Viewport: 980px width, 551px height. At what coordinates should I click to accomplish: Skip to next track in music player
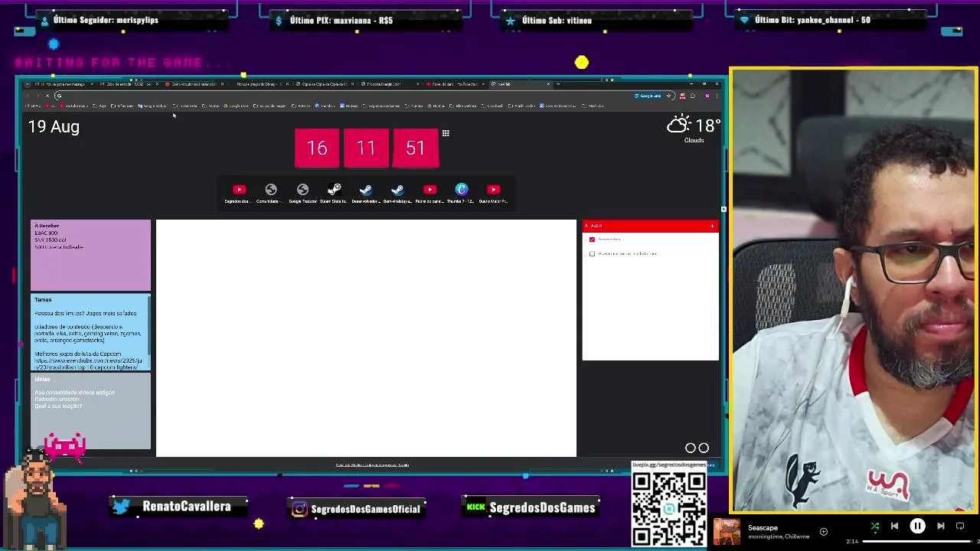[x=940, y=526]
